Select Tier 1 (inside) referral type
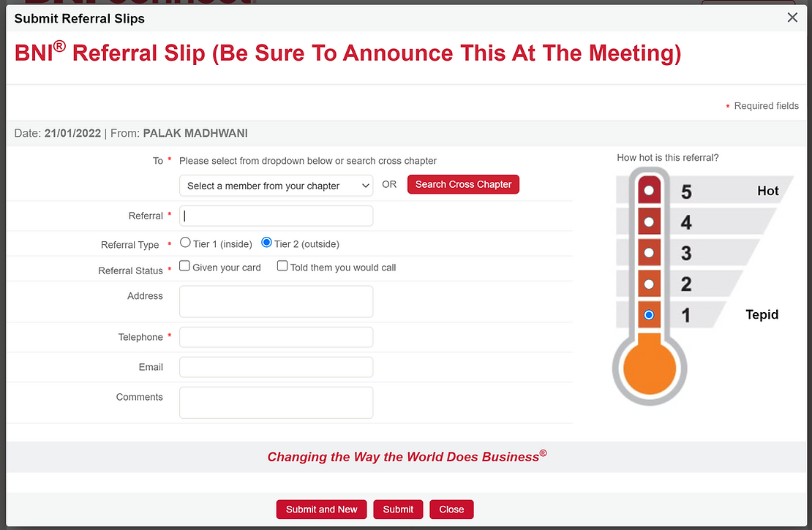Image resolution: width=812 pixels, height=530 pixels. click(185, 243)
